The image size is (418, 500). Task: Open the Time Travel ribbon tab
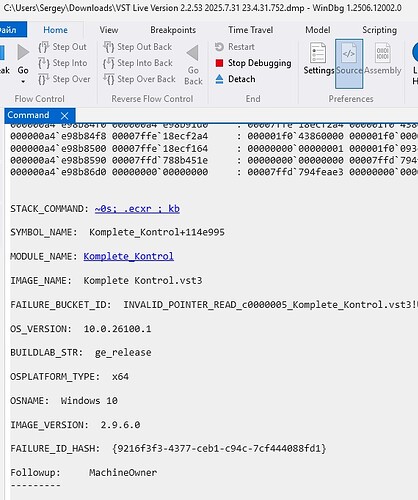[x=251, y=30]
